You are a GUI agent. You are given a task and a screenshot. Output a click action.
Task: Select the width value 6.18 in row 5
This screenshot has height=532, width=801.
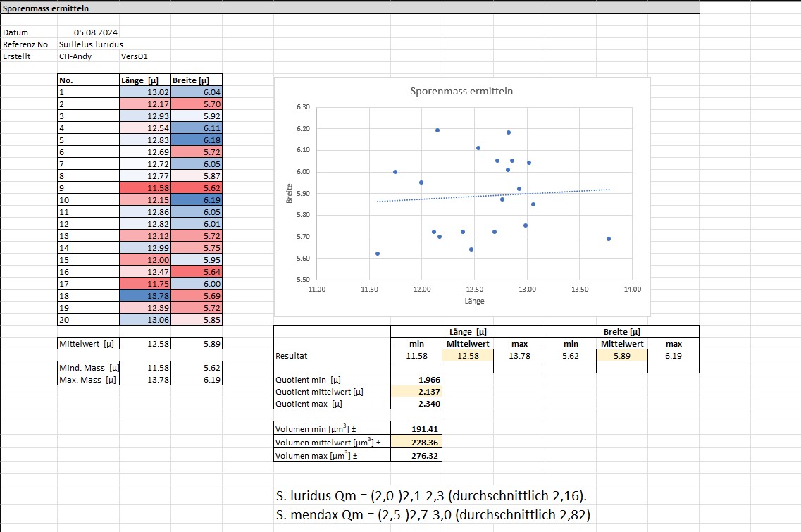tap(197, 140)
